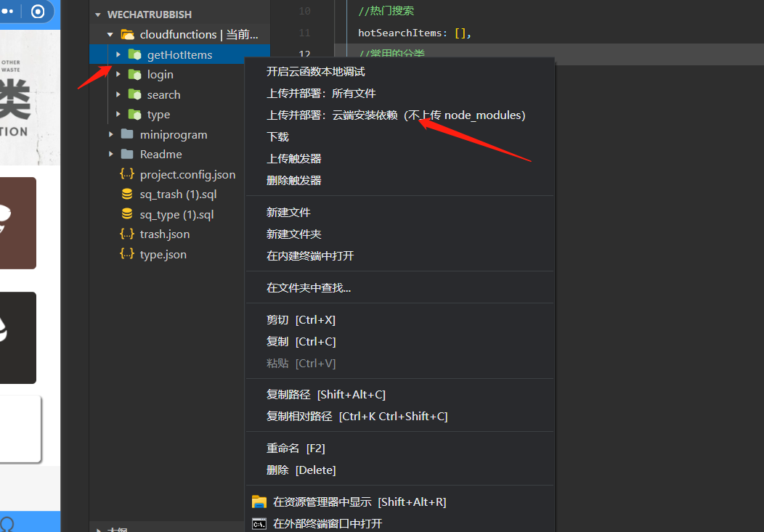Click the search cloud function folder icon
Viewport: 764px width, 532px height.
(134, 94)
